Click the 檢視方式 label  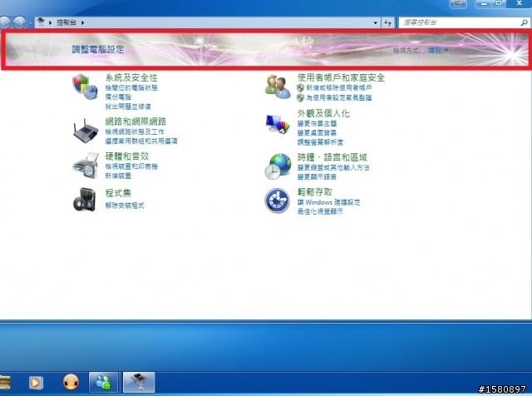coord(406,50)
